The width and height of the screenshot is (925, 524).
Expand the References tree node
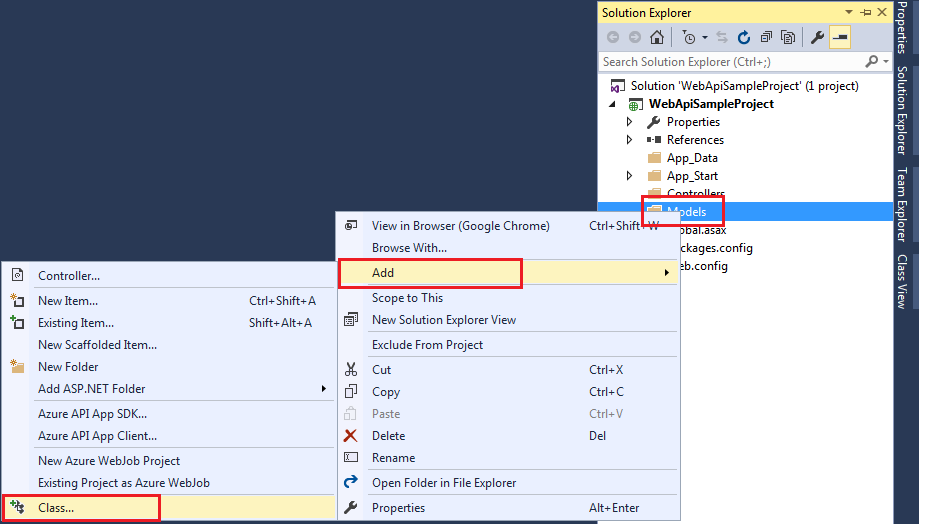(x=629, y=140)
